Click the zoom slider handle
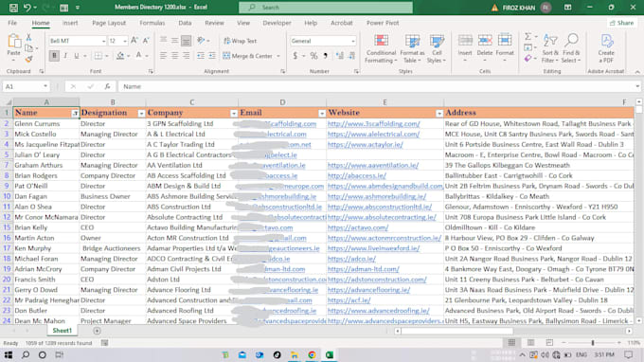Image resolution: width=644 pixels, height=362 pixels. coord(593,343)
